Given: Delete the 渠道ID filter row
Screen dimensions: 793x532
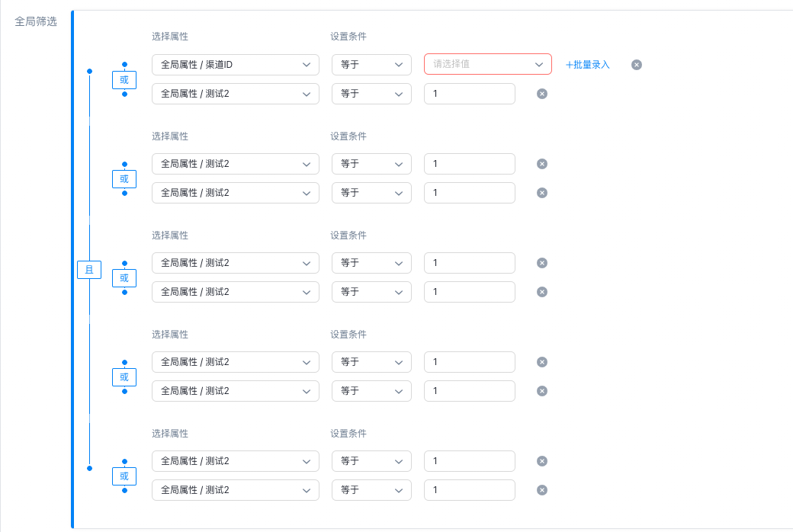Looking at the screenshot, I should 636,65.
